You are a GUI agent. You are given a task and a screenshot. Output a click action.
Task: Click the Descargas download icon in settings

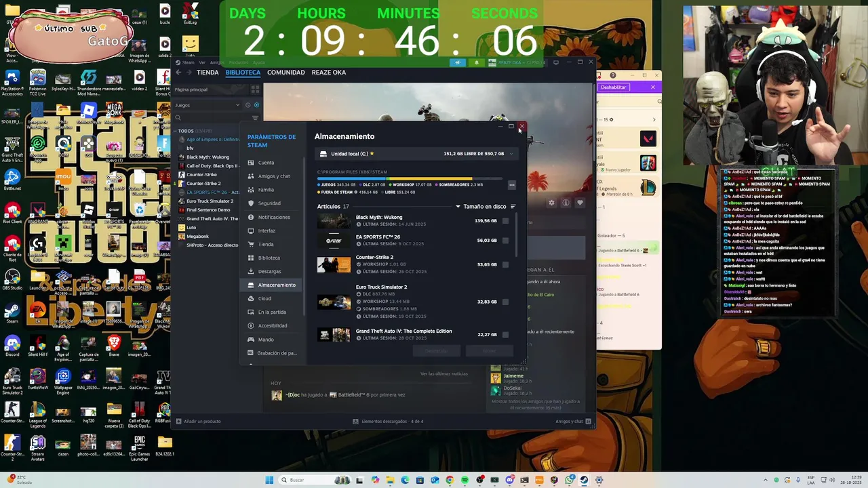click(251, 271)
